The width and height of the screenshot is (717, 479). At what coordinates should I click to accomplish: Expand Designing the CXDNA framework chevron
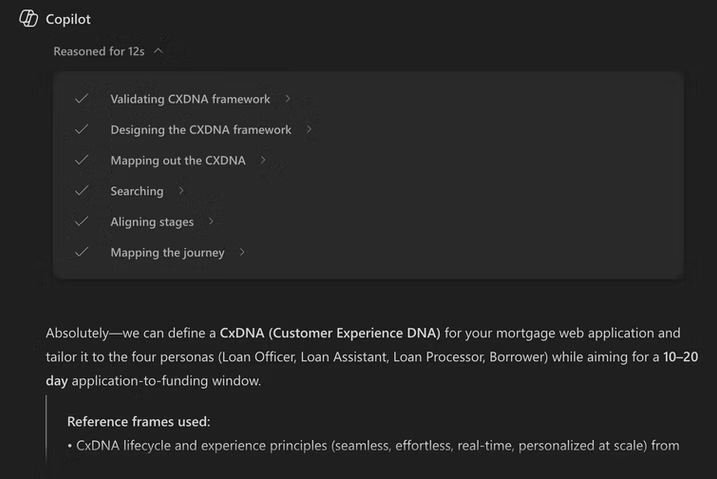[309, 130]
